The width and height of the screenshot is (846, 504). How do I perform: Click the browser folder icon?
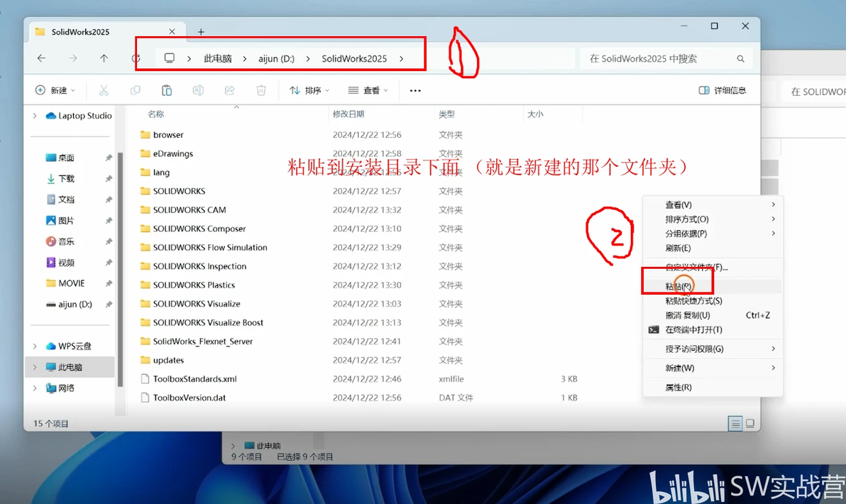145,134
